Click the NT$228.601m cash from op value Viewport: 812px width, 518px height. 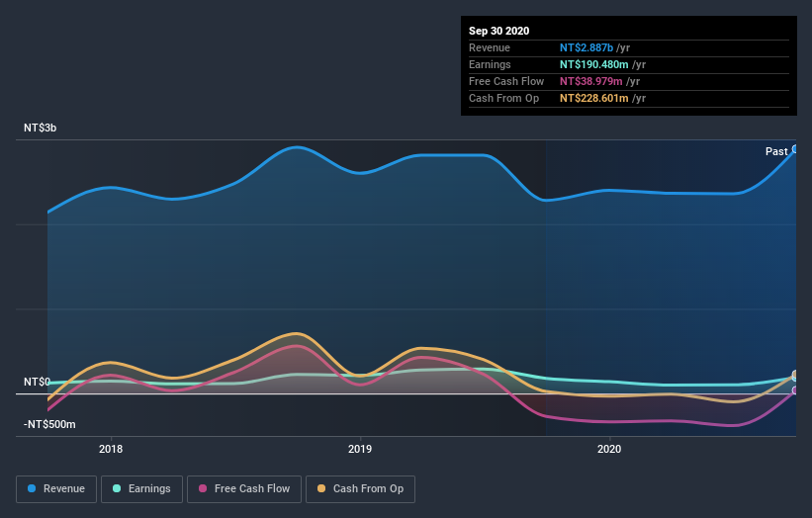point(594,98)
